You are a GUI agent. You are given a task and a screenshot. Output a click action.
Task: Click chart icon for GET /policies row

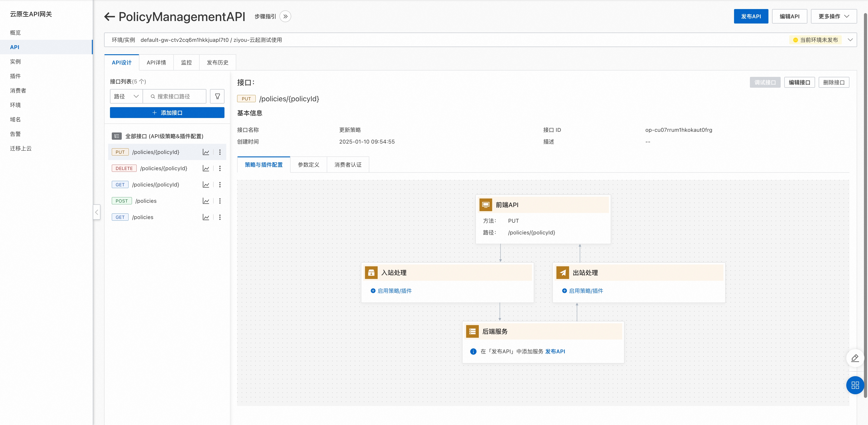(206, 217)
